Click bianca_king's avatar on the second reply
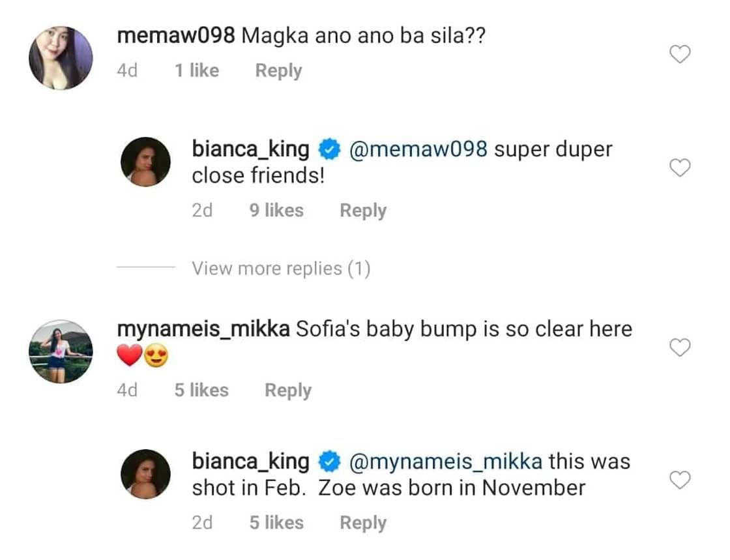730x560 pixels. tap(145, 474)
